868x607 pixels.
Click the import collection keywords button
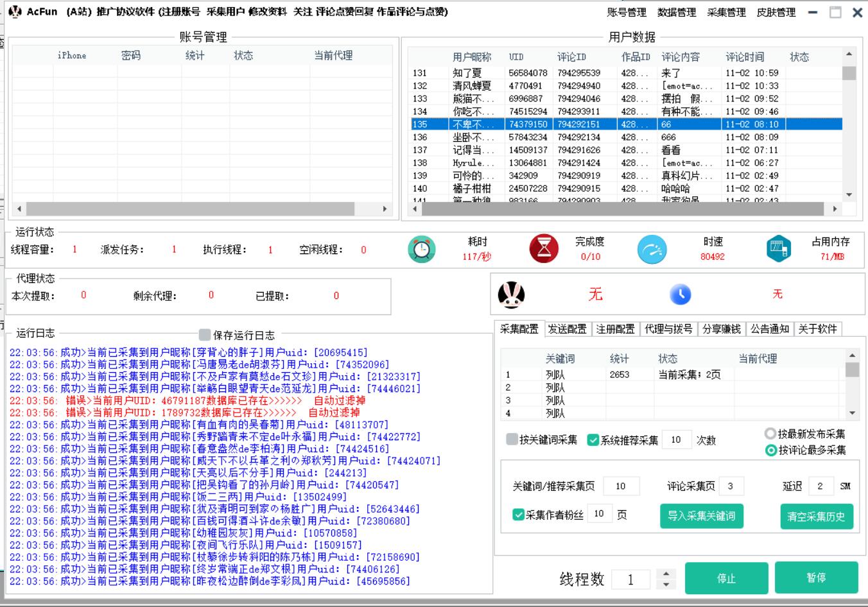[701, 516]
